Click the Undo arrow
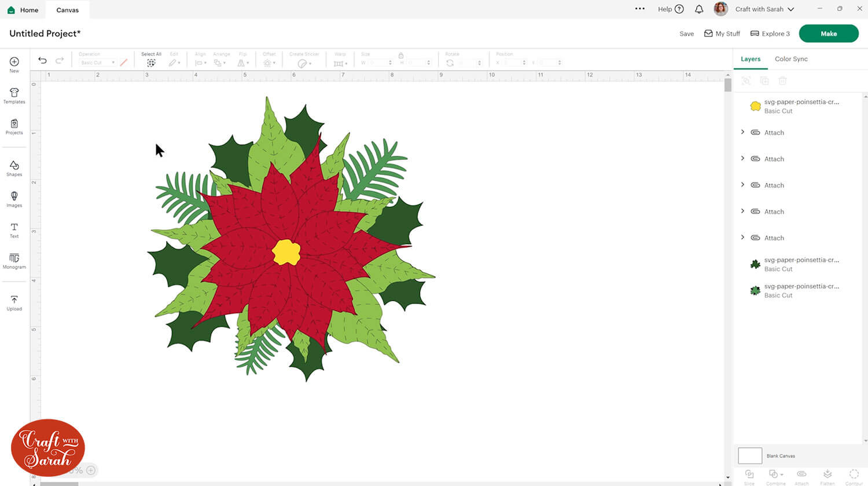Screen dimensions: 868x486 [x=42, y=60]
